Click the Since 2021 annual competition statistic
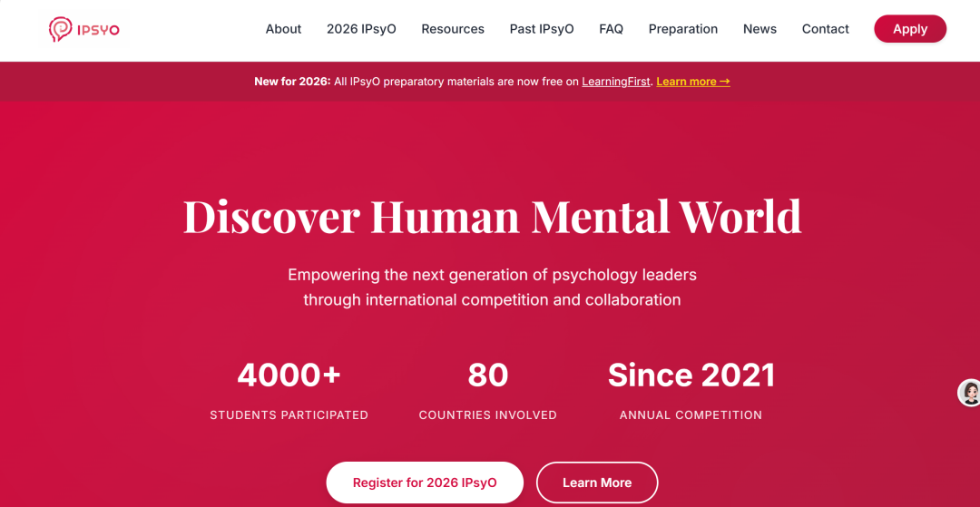This screenshot has height=507, width=980. 691,391
